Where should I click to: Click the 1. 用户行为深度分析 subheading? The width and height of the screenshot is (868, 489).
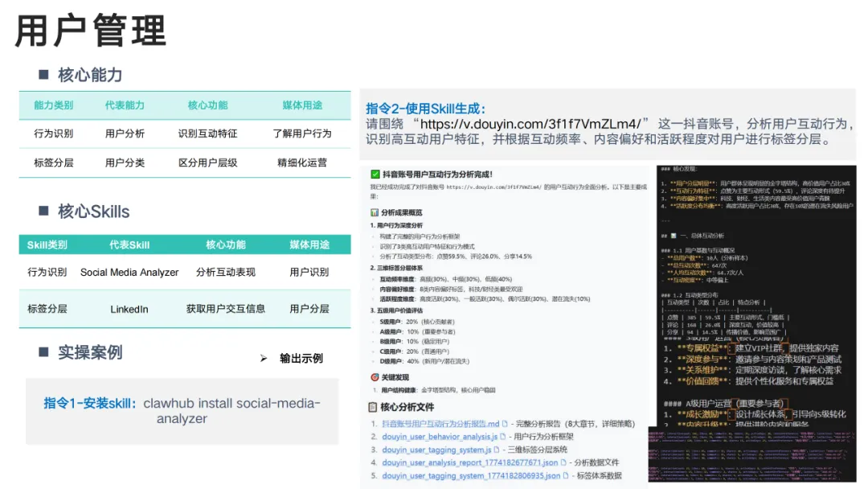point(396,225)
